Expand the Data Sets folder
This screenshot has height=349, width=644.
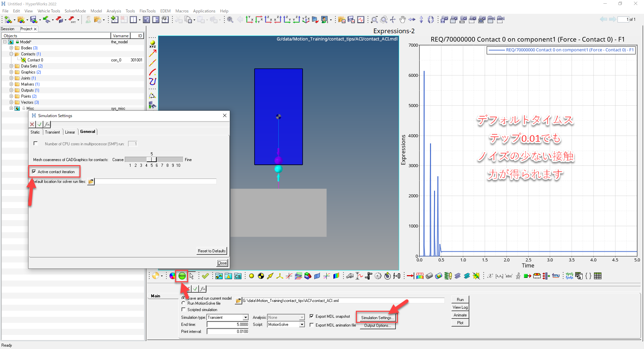pos(11,66)
